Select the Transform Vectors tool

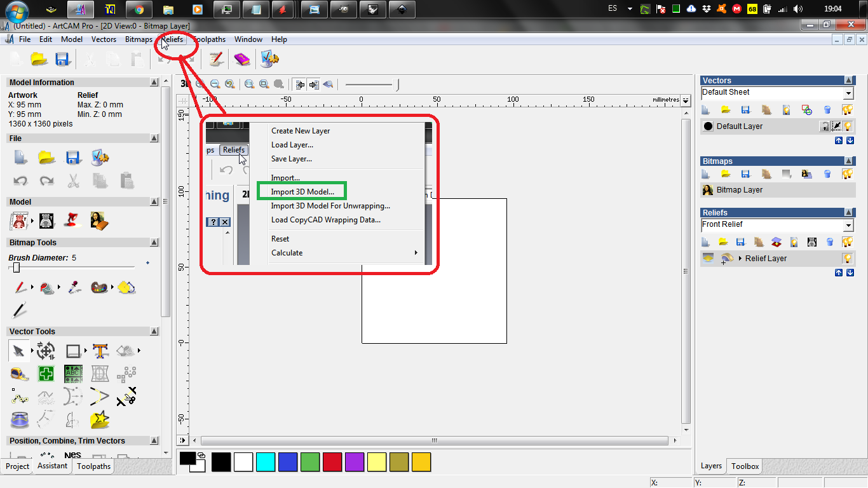(x=46, y=351)
